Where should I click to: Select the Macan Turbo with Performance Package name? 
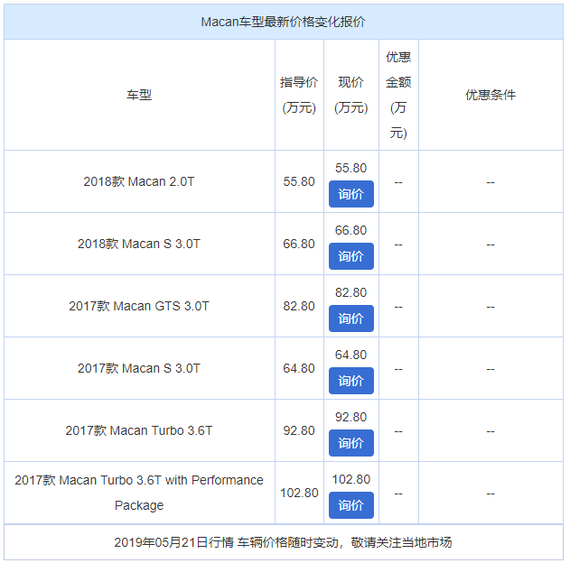click(x=139, y=493)
